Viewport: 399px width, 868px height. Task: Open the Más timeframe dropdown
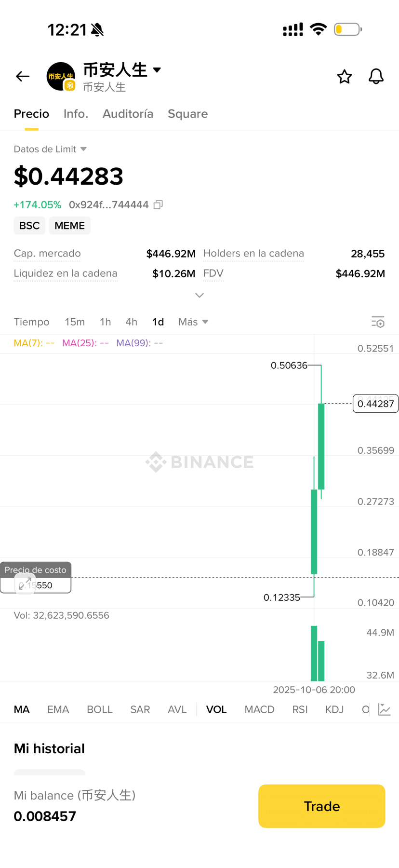193,322
